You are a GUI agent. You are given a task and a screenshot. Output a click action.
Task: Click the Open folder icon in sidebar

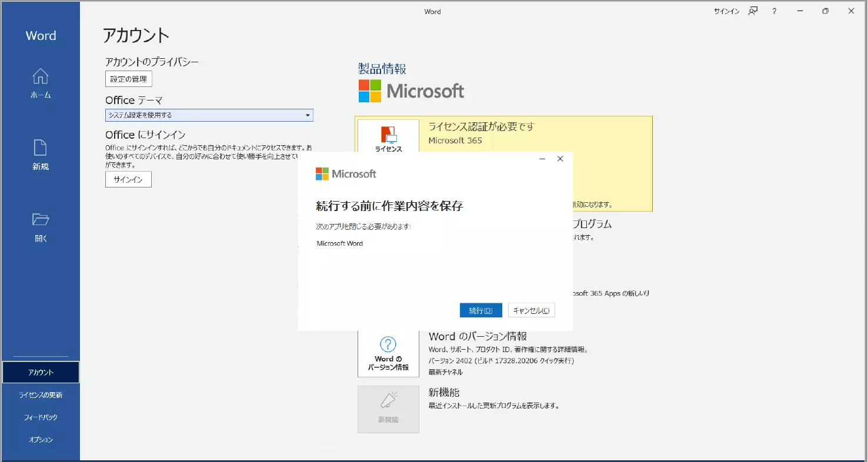(40, 220)
